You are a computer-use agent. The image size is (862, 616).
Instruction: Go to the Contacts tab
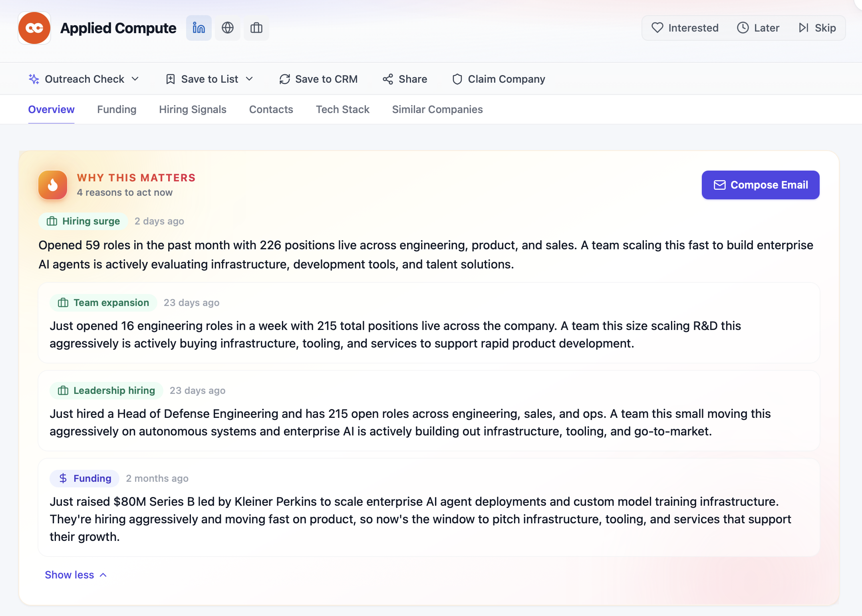(271, 109)
